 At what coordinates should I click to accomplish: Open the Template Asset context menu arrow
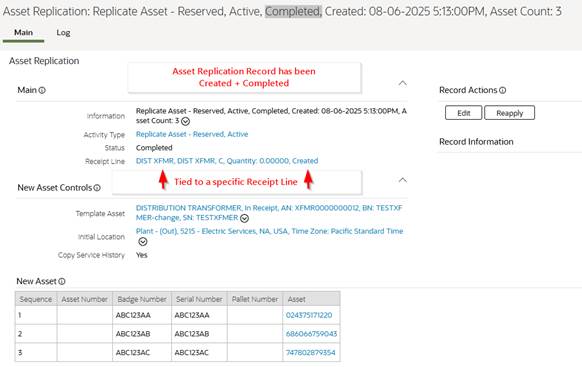click(x=244, y=218)
